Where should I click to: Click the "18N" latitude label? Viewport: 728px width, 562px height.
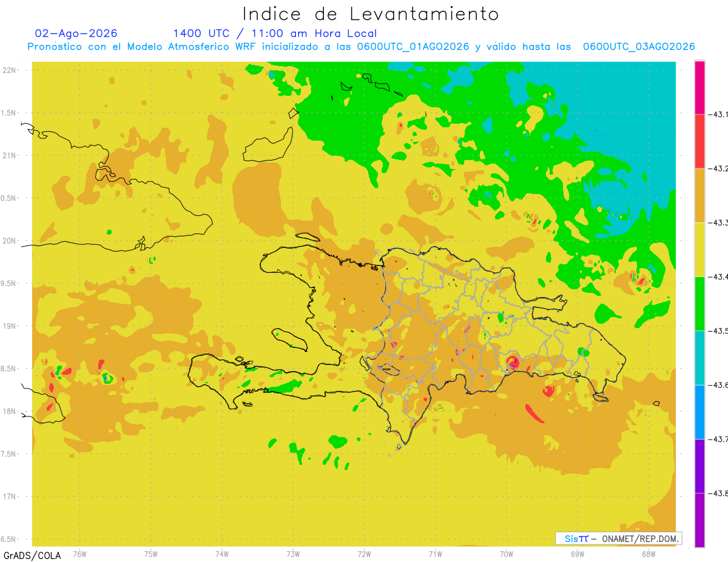pyautogui.click(x=10, y=411)
